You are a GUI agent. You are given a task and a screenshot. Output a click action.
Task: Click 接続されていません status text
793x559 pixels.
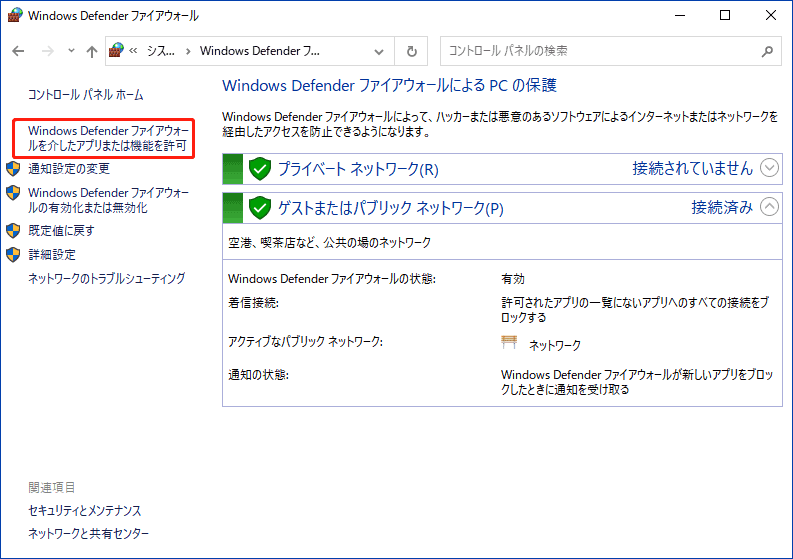click(692, 168)
